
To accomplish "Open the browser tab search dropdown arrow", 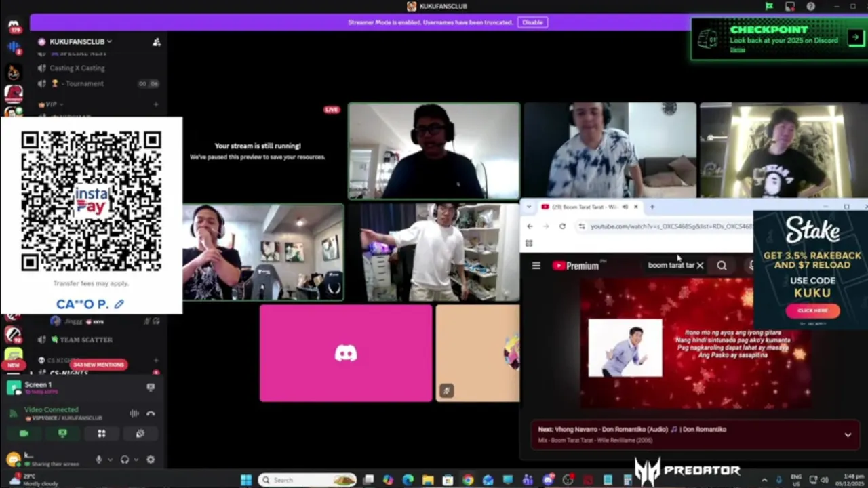I will [529, 207].
